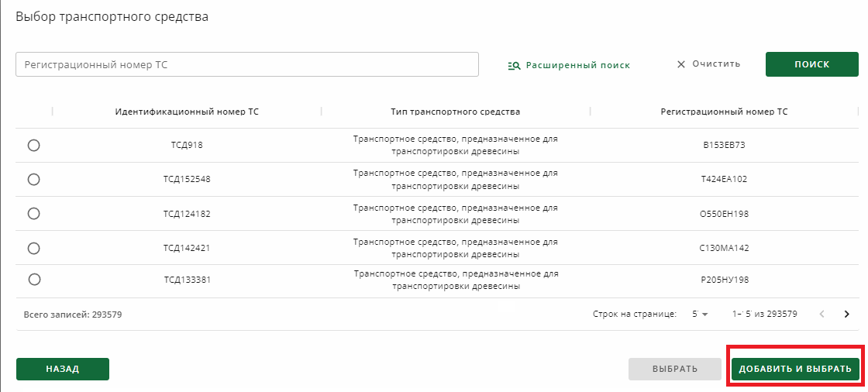868x392 pixels.
Task: Sort by Тип транспортного средства column
Action: [x=456, y=112]
